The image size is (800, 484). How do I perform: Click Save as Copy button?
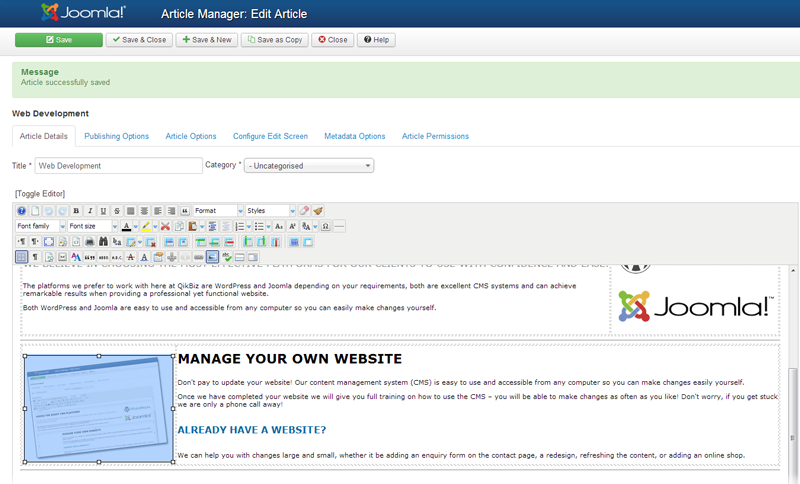coord(275,40)
